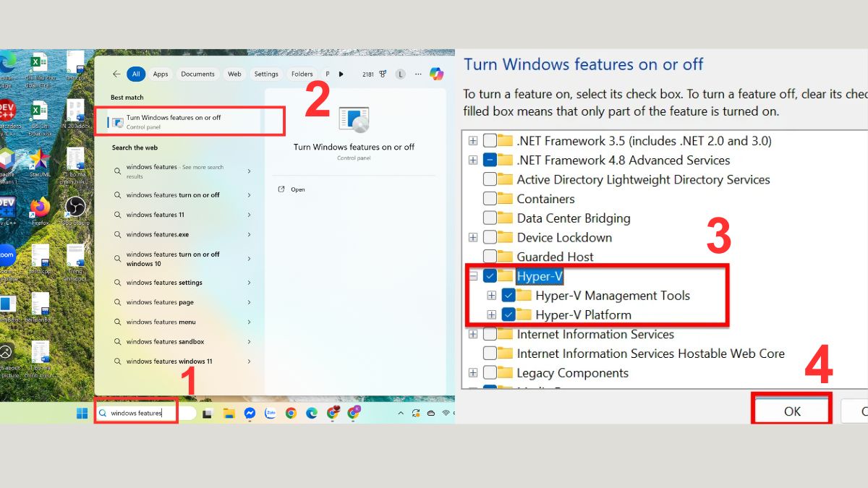
Task: Uncheck Hyper-V Management Tools checkbox
Action: click(x=509, y=296)
